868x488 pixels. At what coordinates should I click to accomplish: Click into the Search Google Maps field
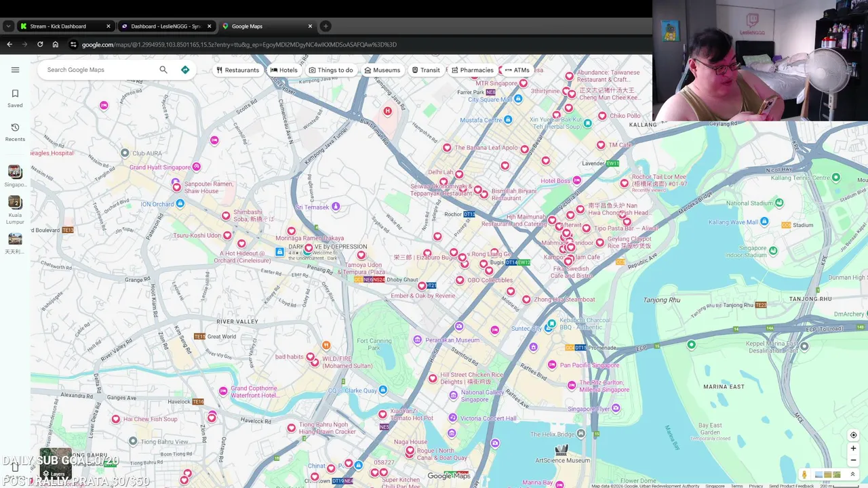click(x=98, y=70)
